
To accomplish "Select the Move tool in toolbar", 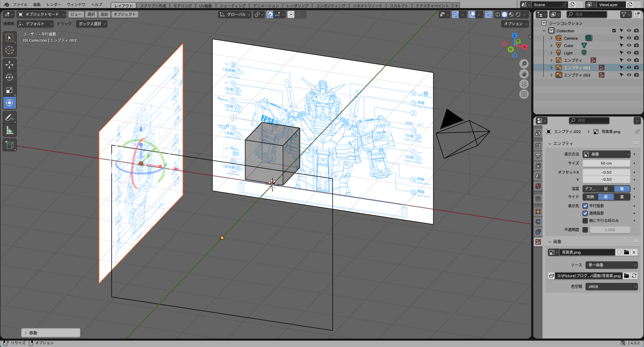I will pyautogui.click(x=9, y=64).
